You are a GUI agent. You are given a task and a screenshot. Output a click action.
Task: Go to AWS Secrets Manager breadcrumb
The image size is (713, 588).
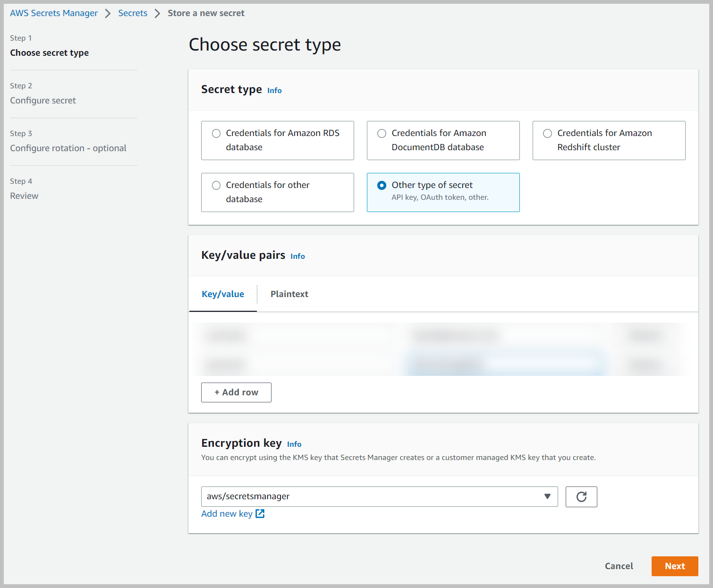[x=54, y=13]
